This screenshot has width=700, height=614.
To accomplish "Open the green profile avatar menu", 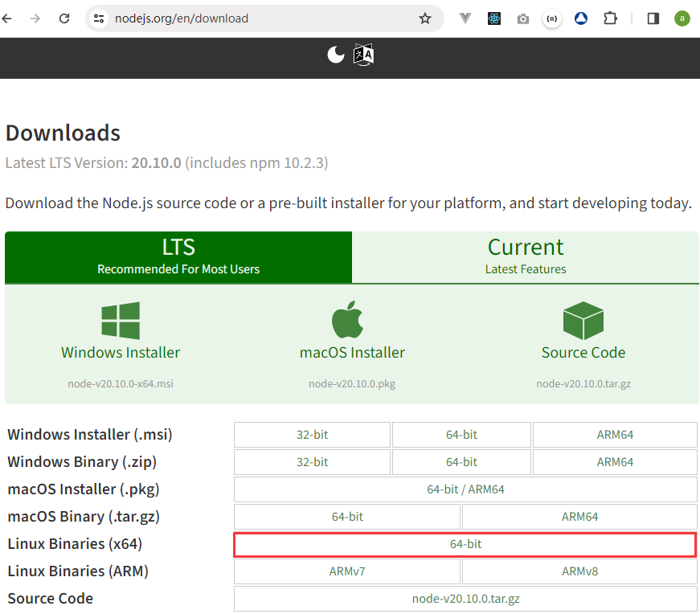I will 682,18.
